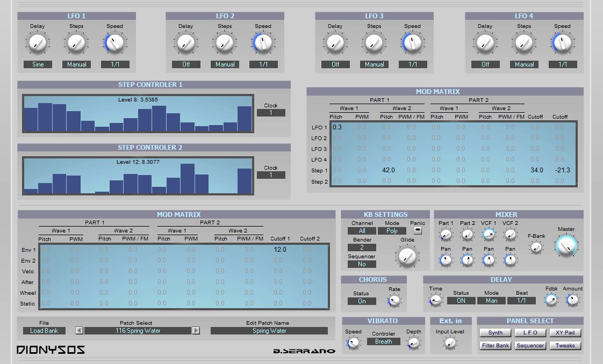Click the Load Bank button
The image size is (603, 364).
point(44,331)
